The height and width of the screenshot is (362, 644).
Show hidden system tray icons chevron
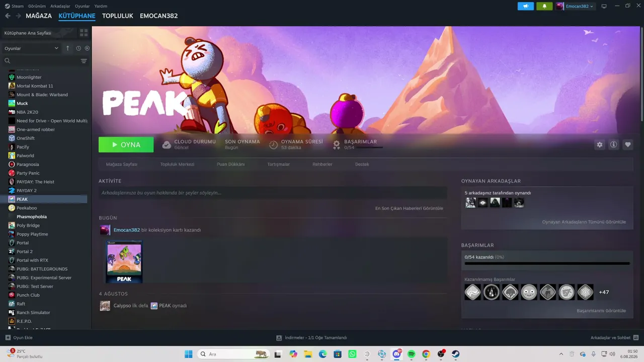[561, 354]
